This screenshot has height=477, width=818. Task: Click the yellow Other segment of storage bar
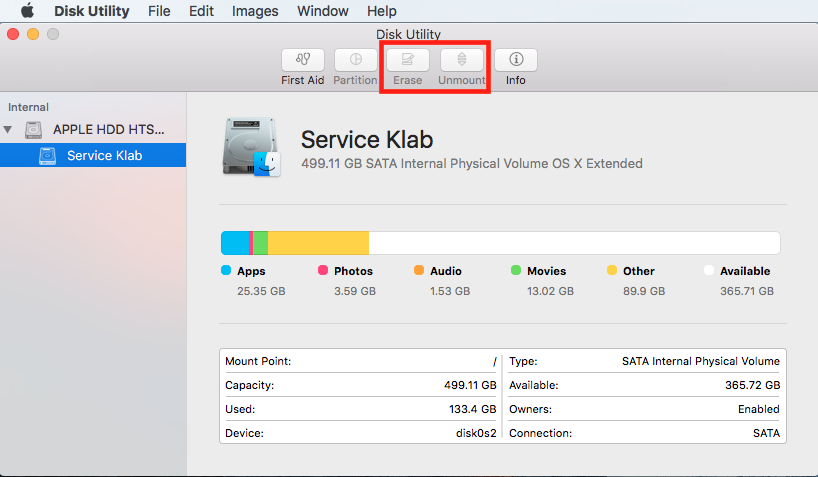point(318,243)
